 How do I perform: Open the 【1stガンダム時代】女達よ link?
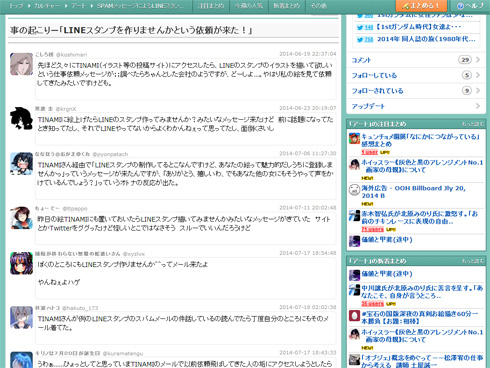(x=419, y=27)
